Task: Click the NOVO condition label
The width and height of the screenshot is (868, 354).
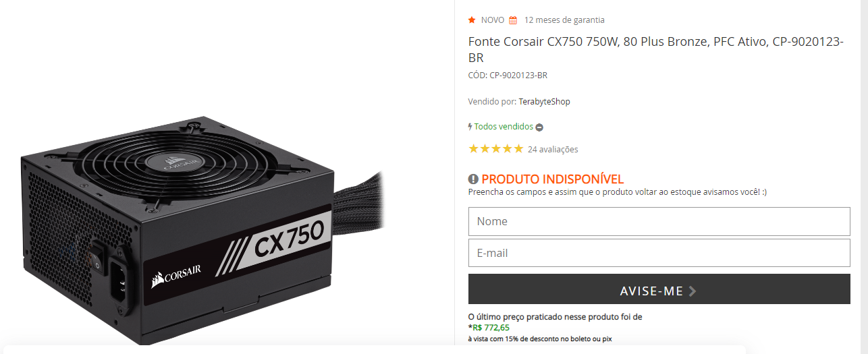Action: [x=493, y=20]
